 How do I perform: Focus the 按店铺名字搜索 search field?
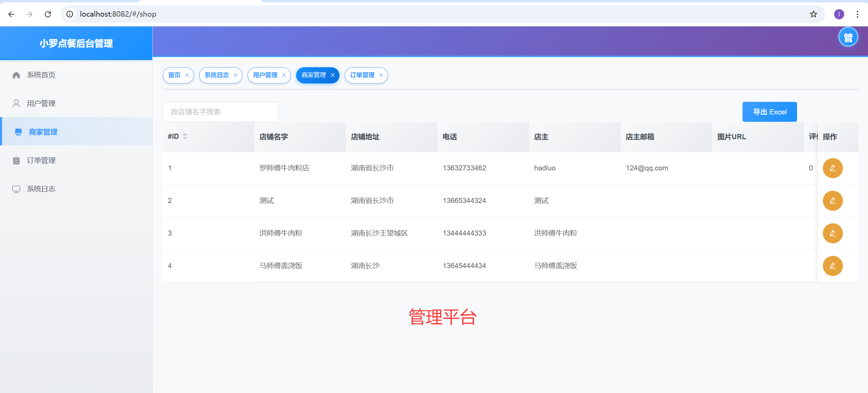[x=220, y=112]
